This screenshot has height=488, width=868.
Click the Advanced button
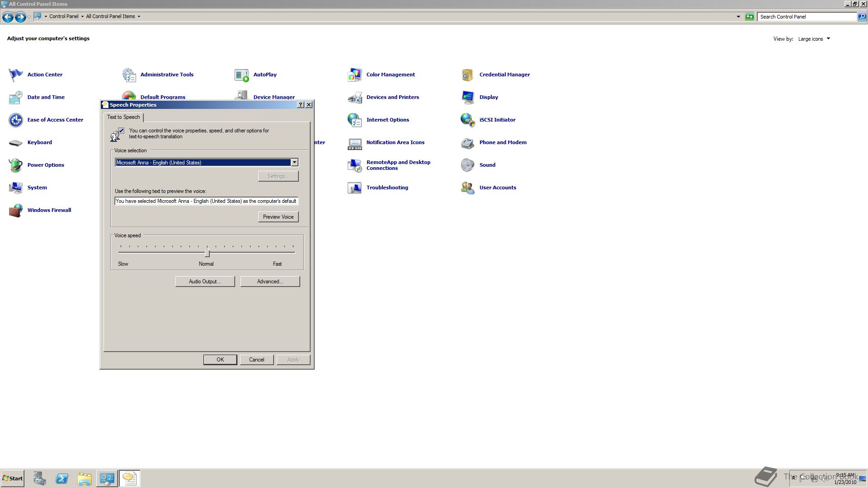[270, 282]
